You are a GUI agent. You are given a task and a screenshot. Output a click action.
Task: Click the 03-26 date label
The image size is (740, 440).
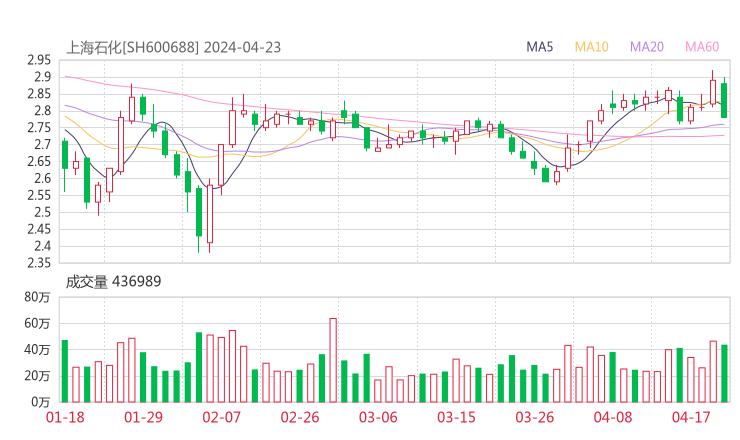(534, 417)
